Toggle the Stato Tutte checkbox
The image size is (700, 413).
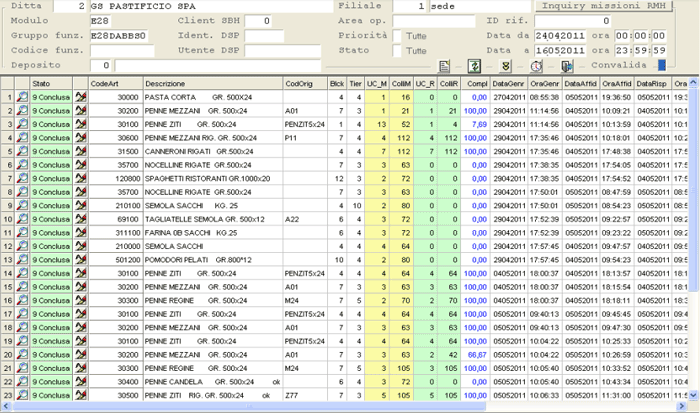coord(396,51)
